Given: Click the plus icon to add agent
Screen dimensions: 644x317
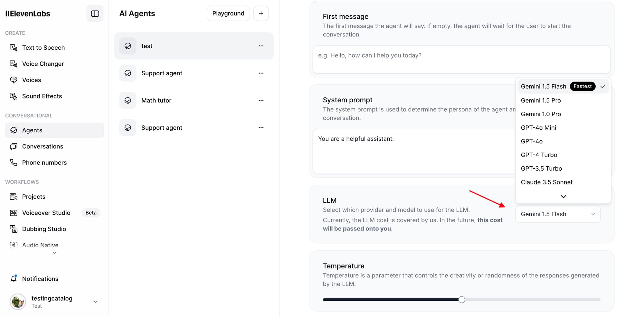Looking at the screenshot, I should (261, 14).
